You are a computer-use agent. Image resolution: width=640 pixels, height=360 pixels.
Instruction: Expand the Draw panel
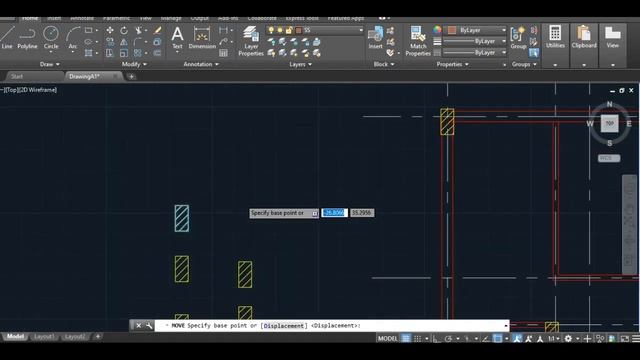point(50,64)
